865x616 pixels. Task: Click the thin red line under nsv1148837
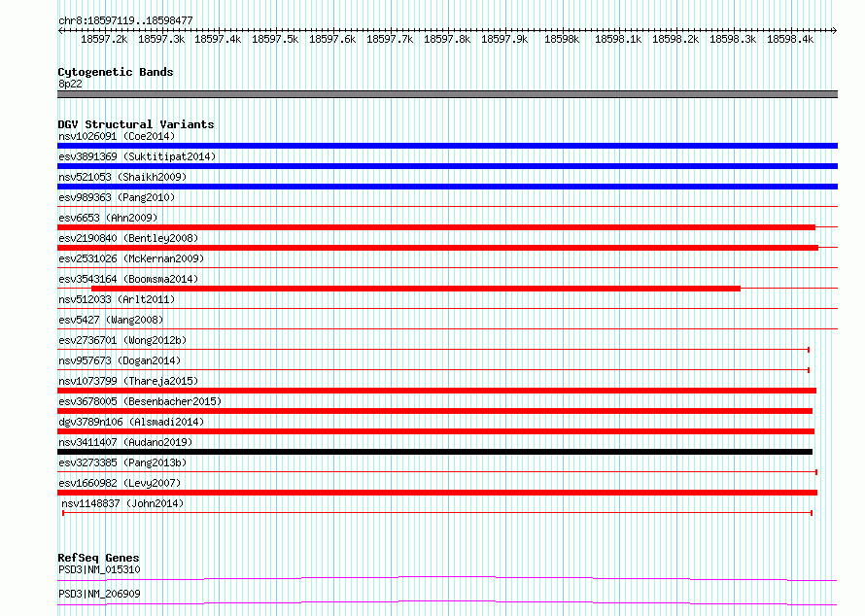(437, 513)
